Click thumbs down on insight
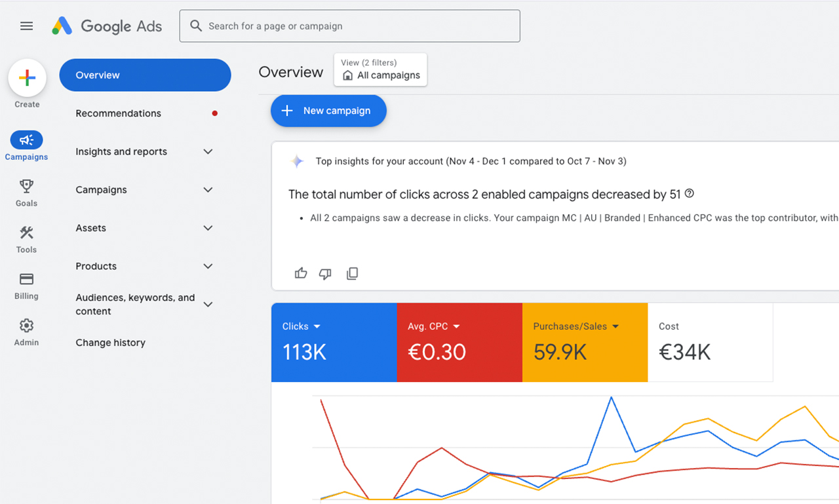839x504 pixels. (x=325, y=273)
